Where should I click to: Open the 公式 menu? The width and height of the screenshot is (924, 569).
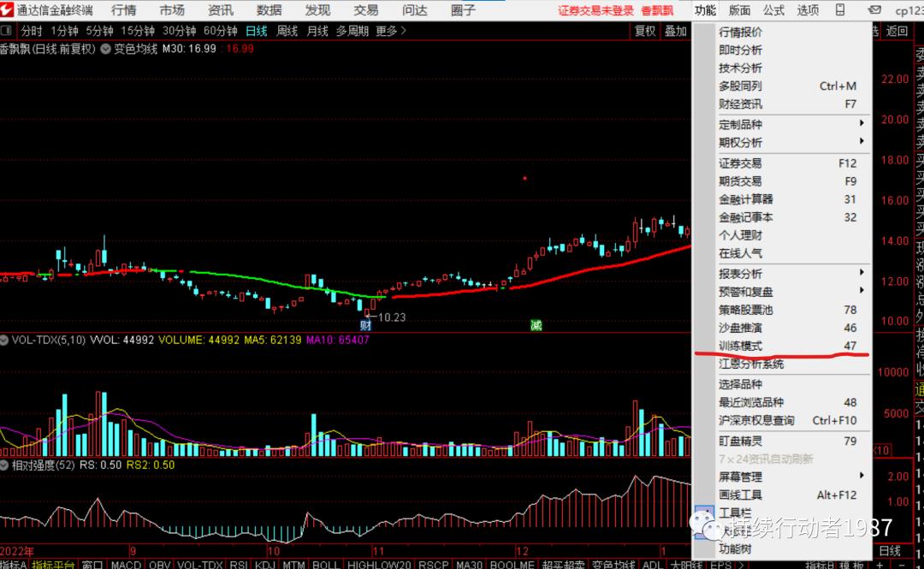pyautogui.click(x=773, y=10)
